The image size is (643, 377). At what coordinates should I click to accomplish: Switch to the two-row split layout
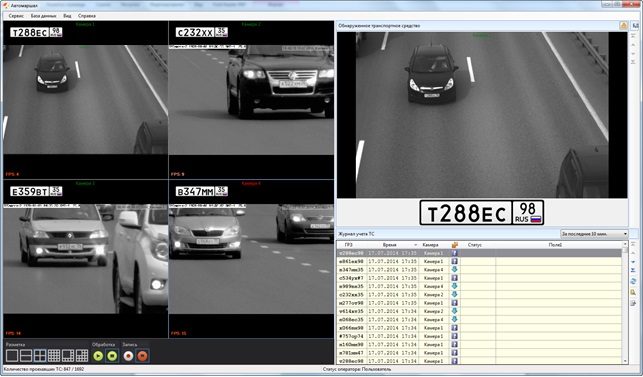[x=26, y=356]
